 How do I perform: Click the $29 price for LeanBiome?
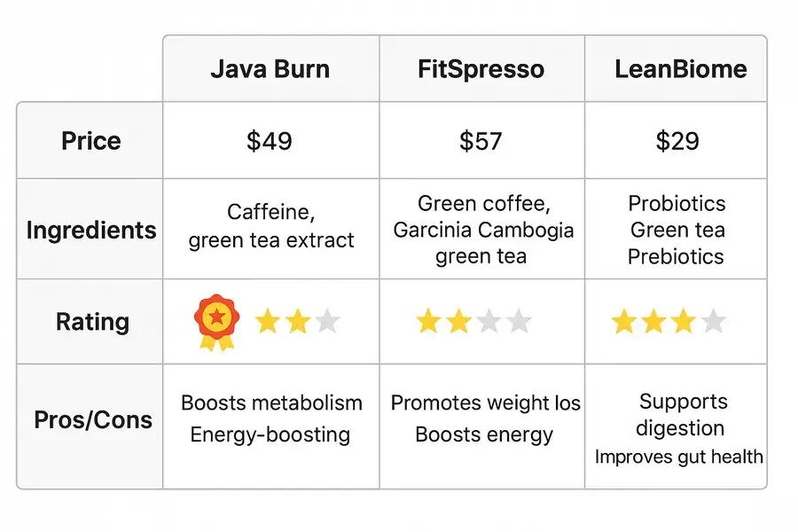tap(677, 141)
